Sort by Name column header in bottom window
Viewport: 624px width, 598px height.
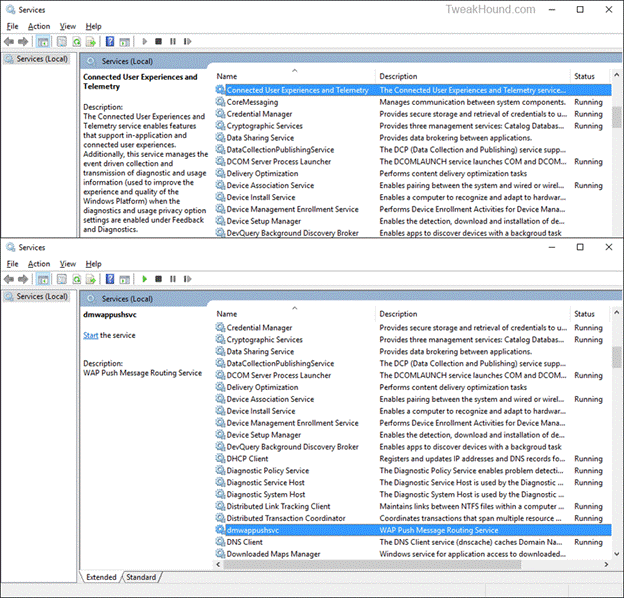[294, 314]
